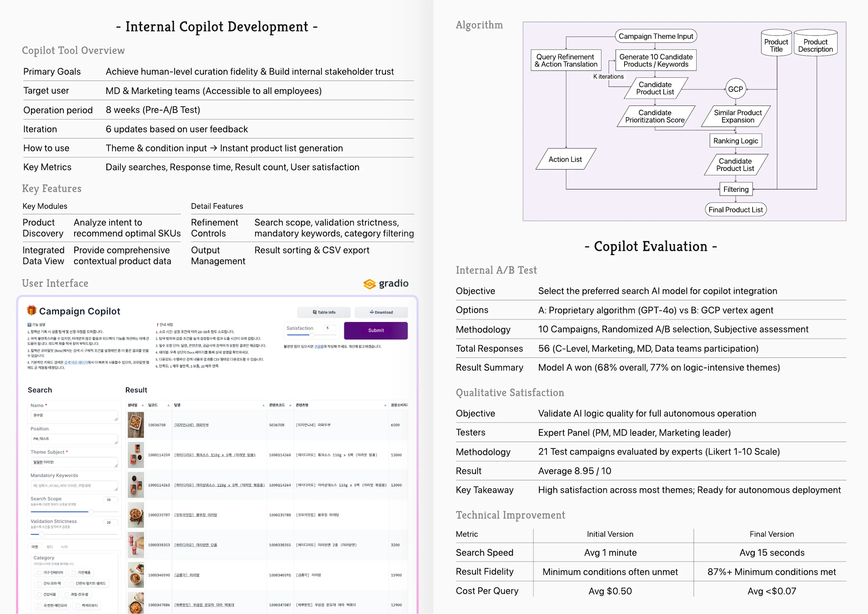Click the Validation Strictness value box showing 10
868x614 pixels.
point(110,523)
